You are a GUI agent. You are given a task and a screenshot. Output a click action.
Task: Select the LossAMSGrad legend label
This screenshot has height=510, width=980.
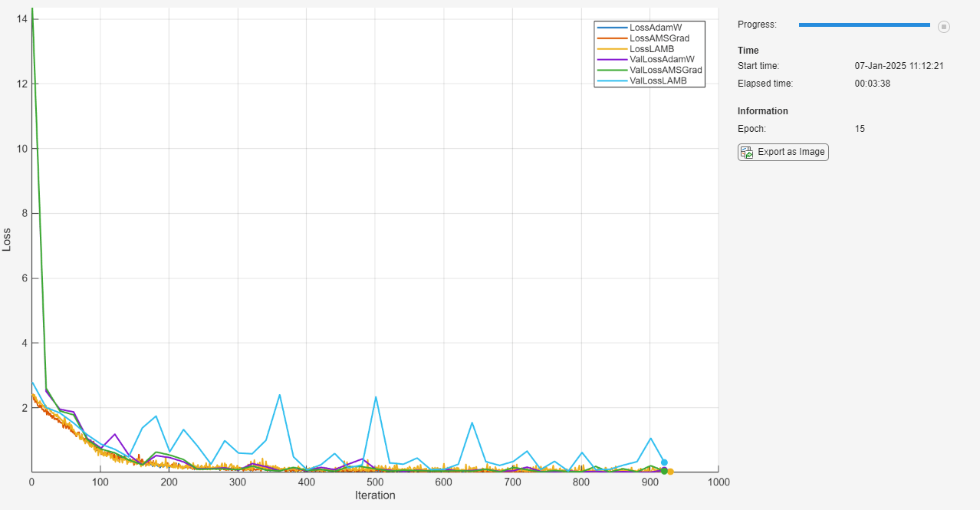pos(659,38)
